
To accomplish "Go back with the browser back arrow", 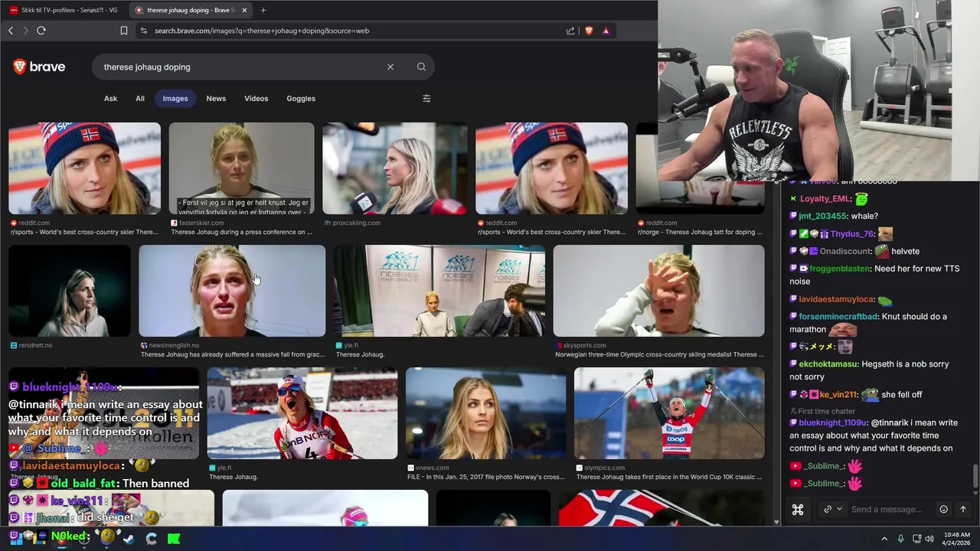I will (x=11, y=31).
